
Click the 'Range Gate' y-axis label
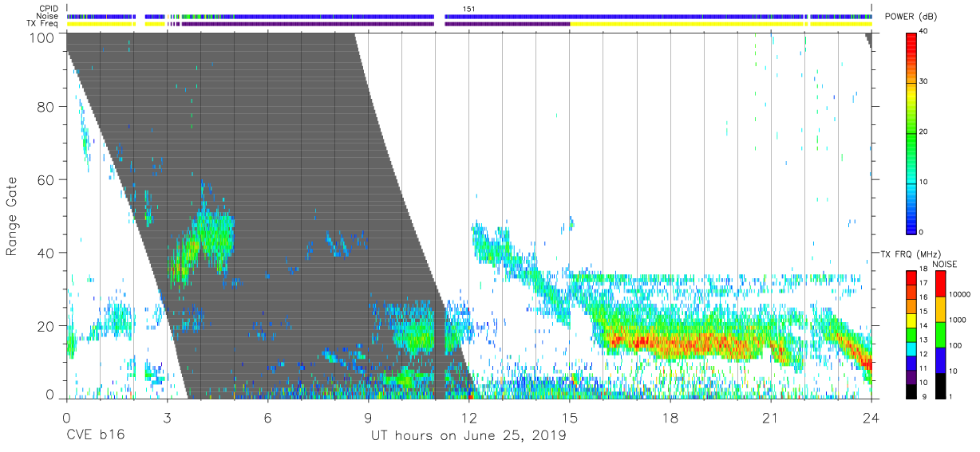[x=12, y=216]
